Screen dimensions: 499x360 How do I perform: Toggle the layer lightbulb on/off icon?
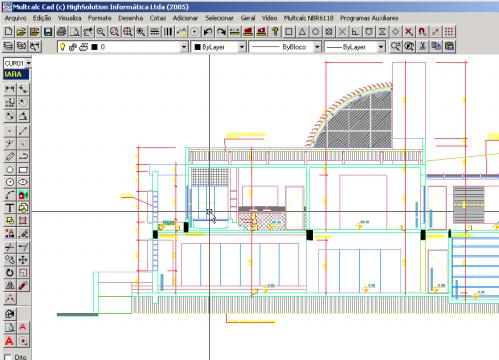(62, 47)
